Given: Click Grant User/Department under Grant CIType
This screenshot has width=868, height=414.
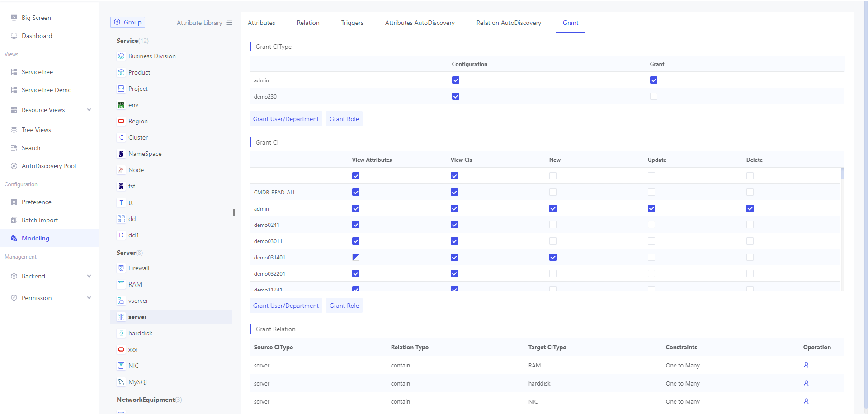Looking at the screenshot, I should pyautogui.click(x=286, y=119).
